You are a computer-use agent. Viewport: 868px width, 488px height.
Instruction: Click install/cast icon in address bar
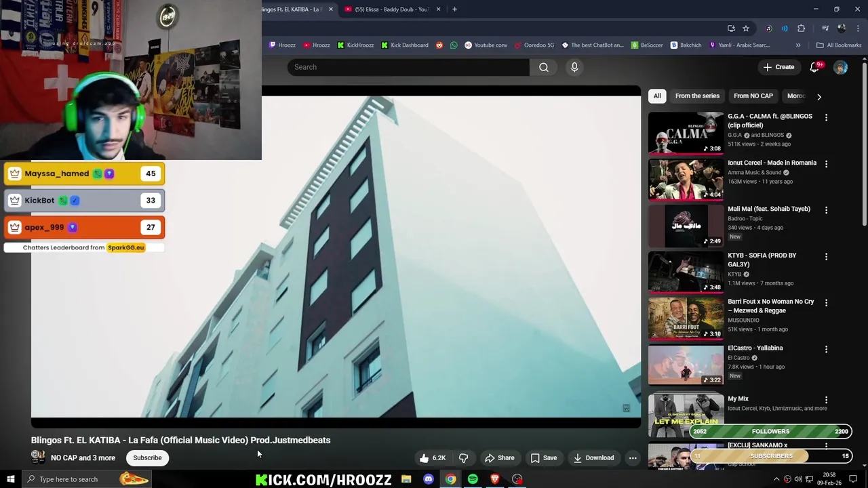[x=731, y=28]
